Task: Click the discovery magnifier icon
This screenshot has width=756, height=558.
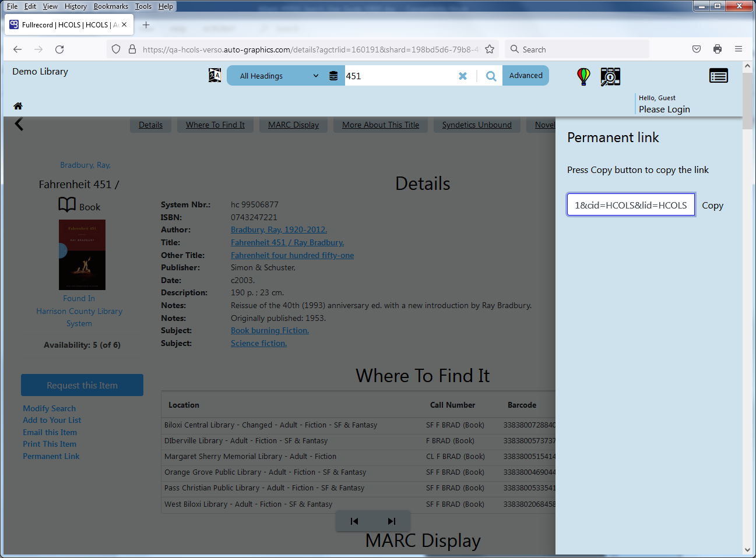Action: coord(610,76)
